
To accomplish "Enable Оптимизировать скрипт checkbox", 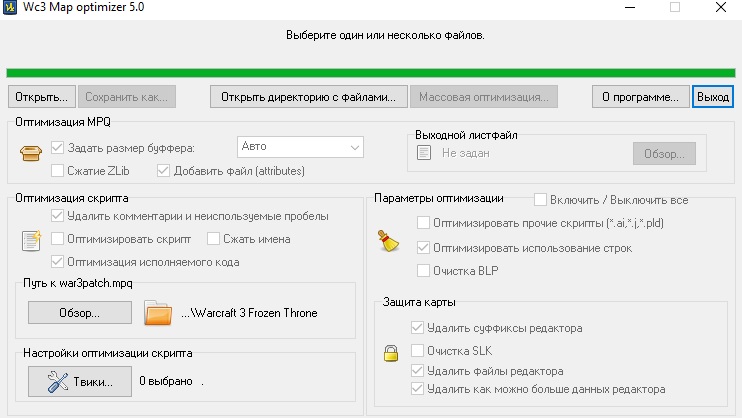I will (57, 239).
